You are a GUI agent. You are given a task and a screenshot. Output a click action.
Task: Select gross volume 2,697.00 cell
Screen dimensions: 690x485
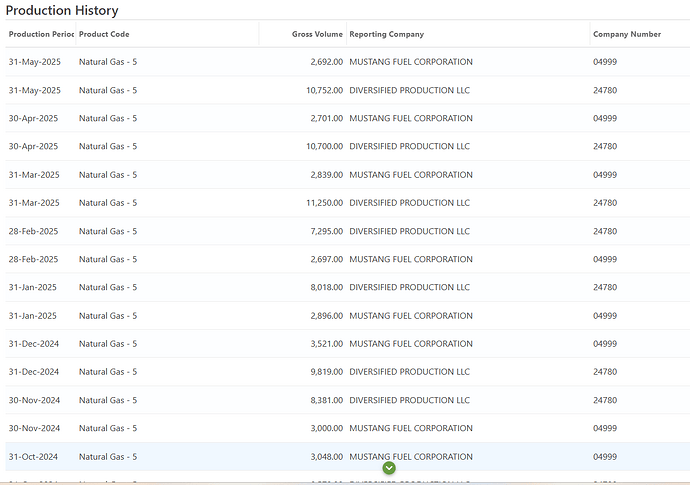[327, 259]
